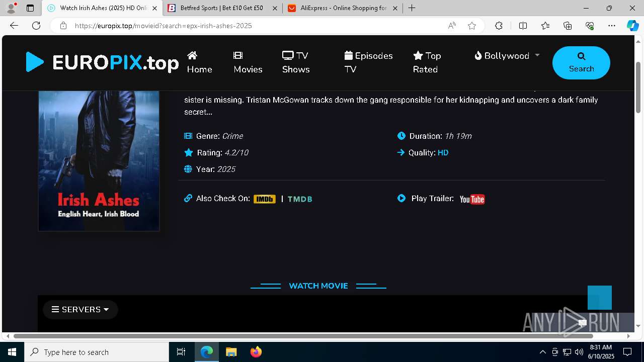Open the Home nav link

click(199, 62)
